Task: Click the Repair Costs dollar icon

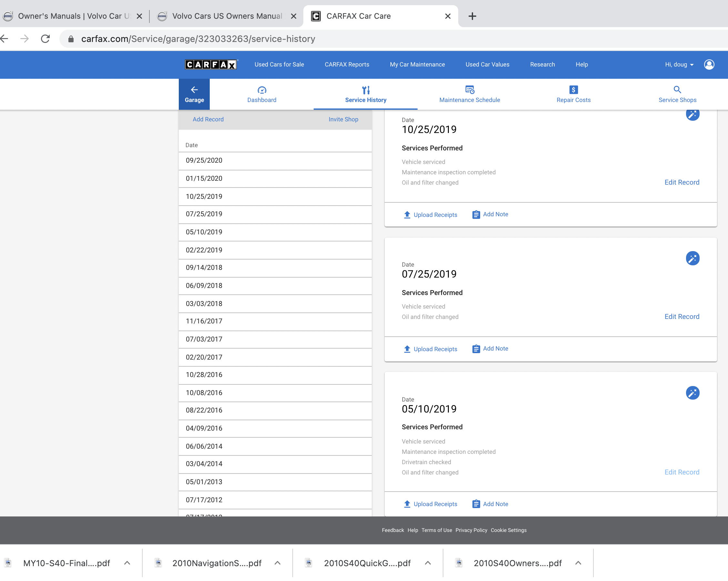Action: [573, 89]
